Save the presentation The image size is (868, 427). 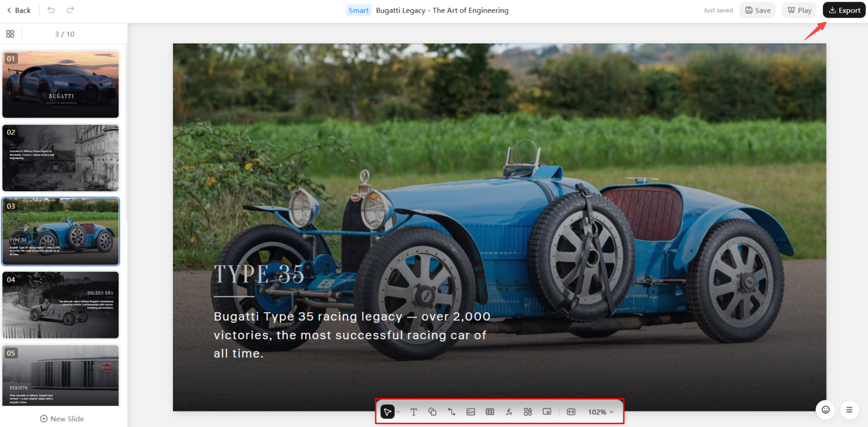(x=758, y=10)
